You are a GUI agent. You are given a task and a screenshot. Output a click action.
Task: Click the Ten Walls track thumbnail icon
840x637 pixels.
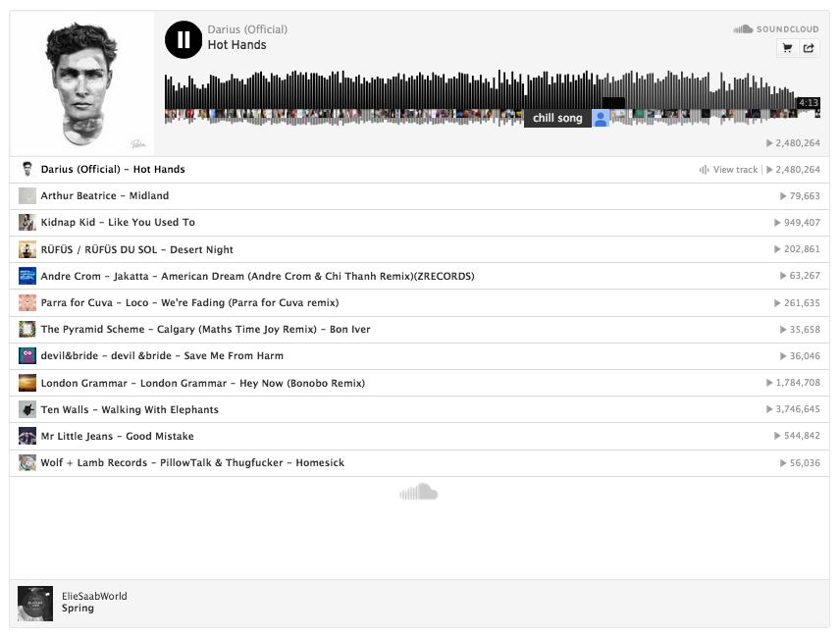27,409
